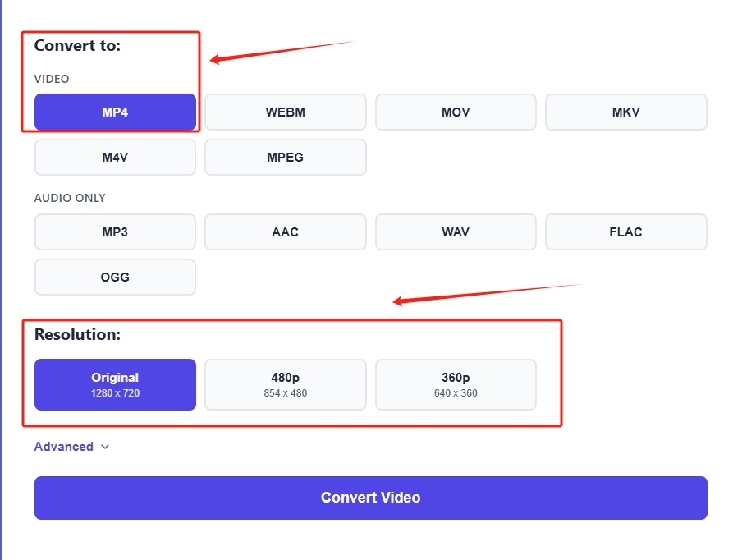Select MP4 as the output format

pos(115,112)
